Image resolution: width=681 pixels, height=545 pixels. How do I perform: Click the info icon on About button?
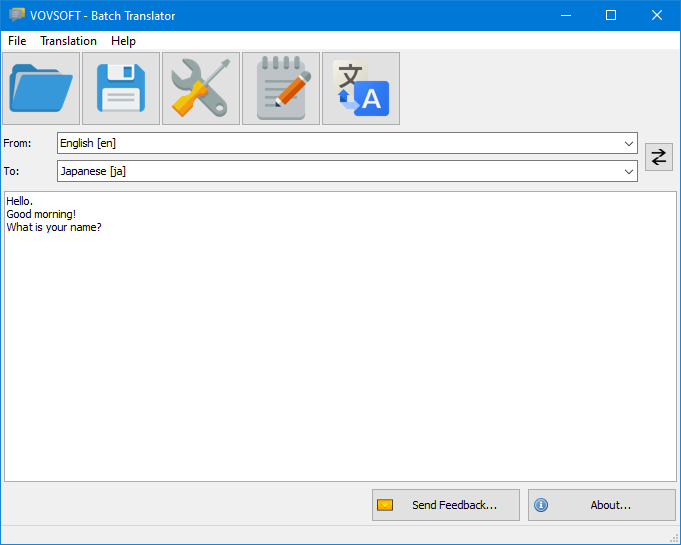(541, 505)
